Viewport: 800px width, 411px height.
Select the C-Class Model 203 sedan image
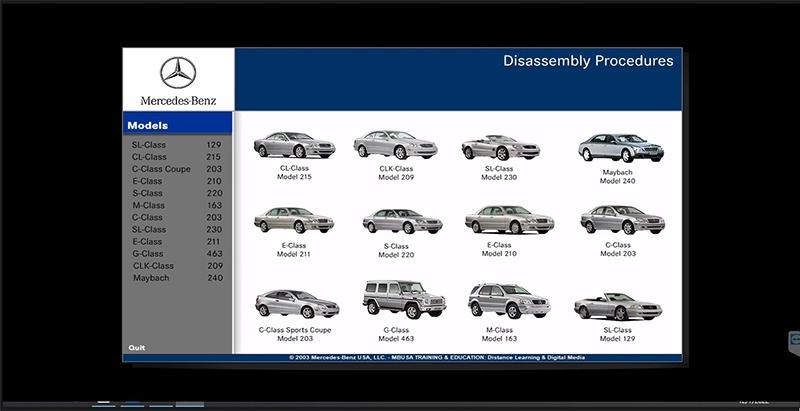[622, 220]
